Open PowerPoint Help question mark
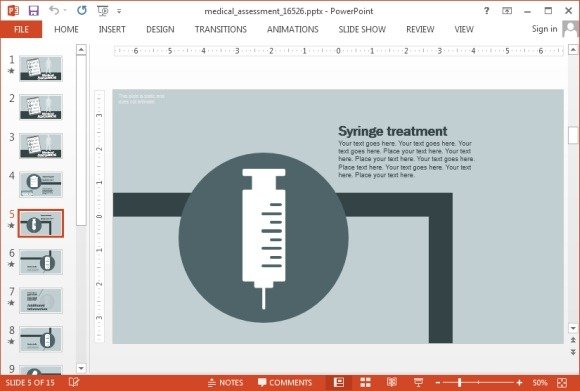The image size is (580, 391). [487, 11]
